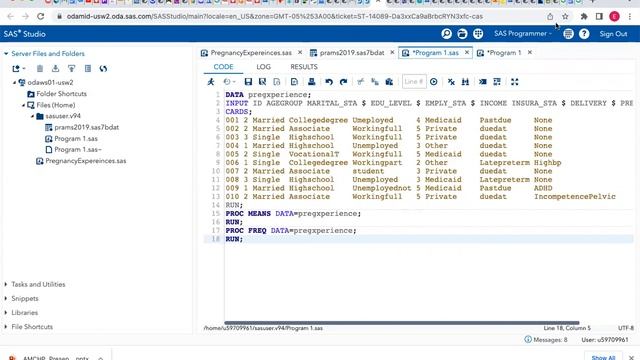
Task: Switch to the LOG tab
Action: pos(263,67)
